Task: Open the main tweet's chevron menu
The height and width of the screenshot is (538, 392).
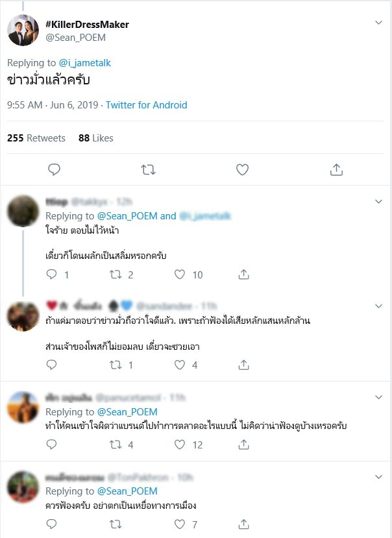Action: point(379,23)
